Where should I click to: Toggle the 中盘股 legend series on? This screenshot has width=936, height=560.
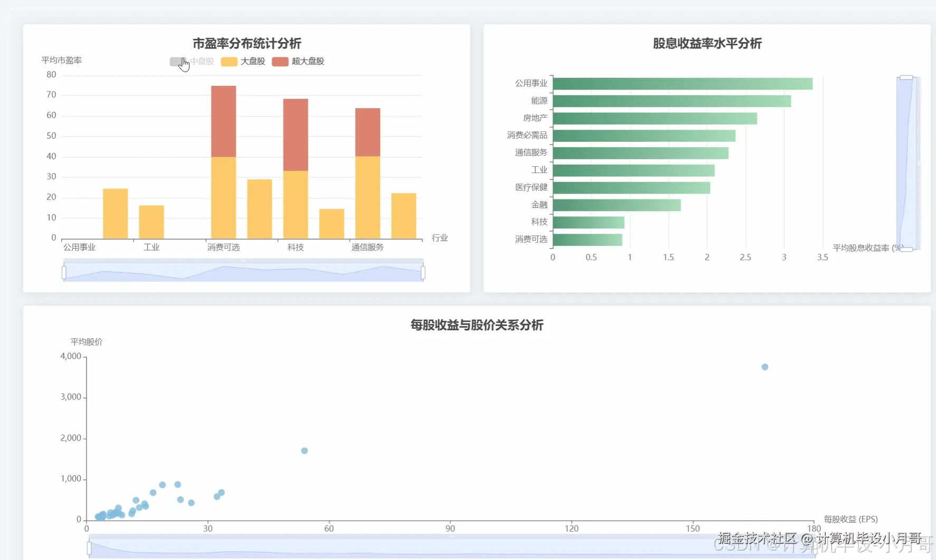(192, 61)
